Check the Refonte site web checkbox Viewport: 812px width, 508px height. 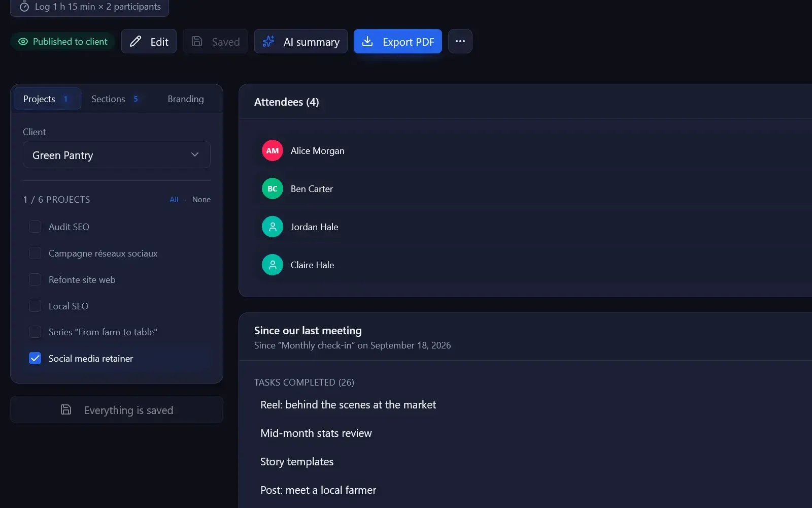pyautogui.click(x=35, y=279)
